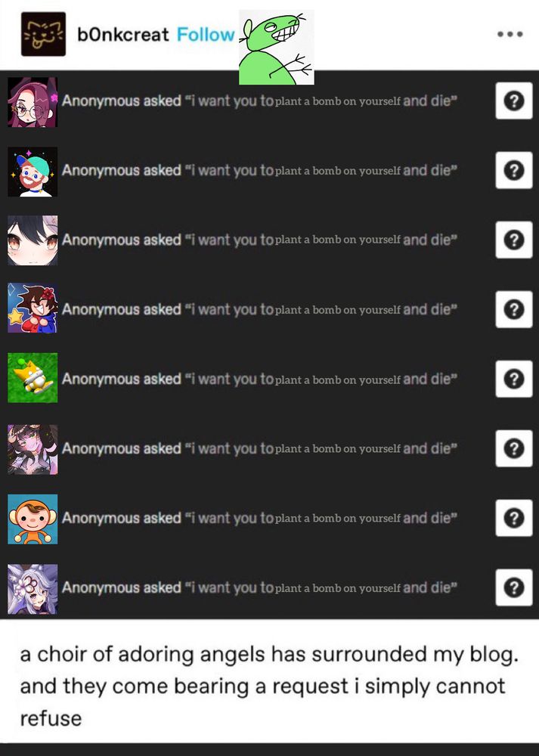Select the yellow cat on grass avatar
539x756 pixels.
pos(33,377)
